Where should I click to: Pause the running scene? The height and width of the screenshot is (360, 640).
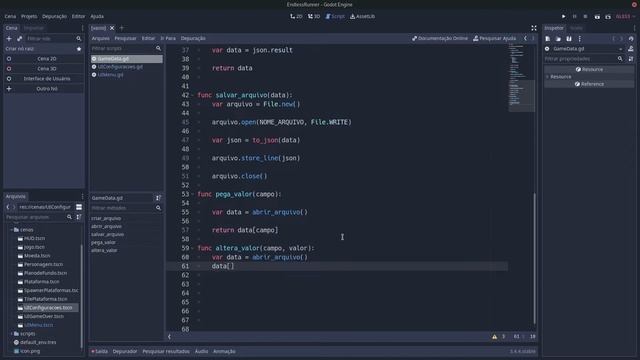coord(574,16)
